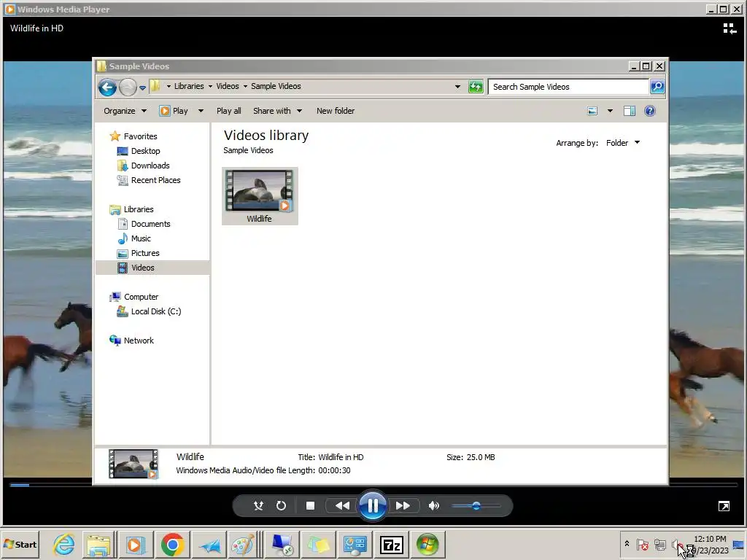Open Internet Explorer from taskbar
The image size is (747, 560).
click(x=64, y=544)
